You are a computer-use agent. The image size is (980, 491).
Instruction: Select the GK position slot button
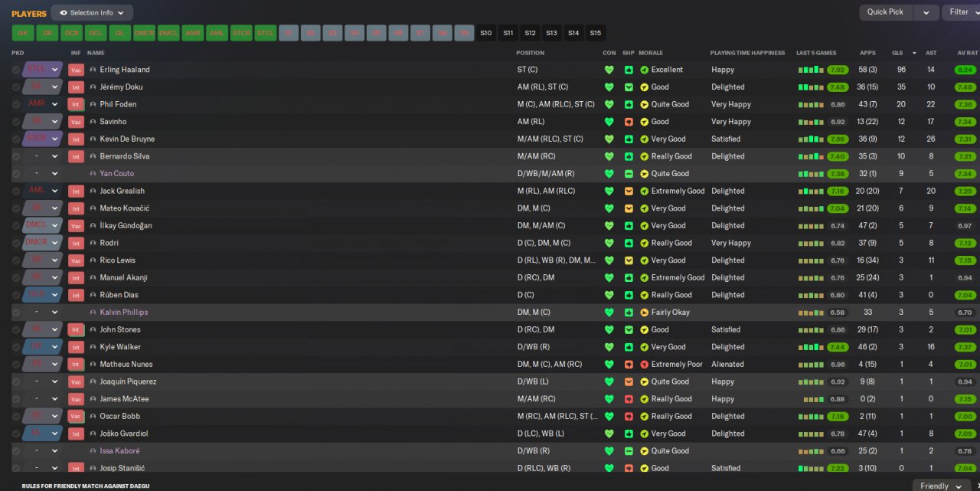click(22, 33)
